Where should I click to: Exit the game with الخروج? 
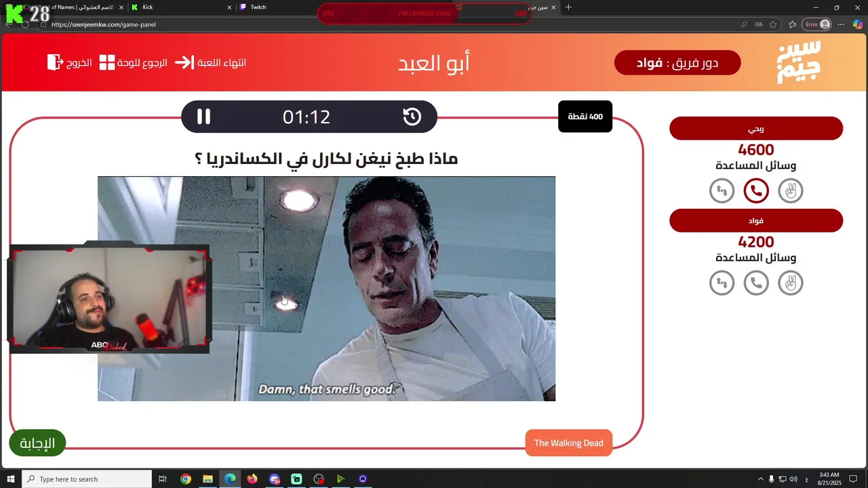tap(70, 62)
